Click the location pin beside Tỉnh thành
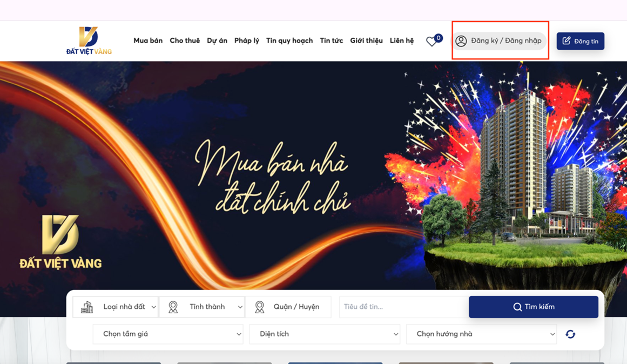Viewport: 627px width, 364px height. [173, 307]
